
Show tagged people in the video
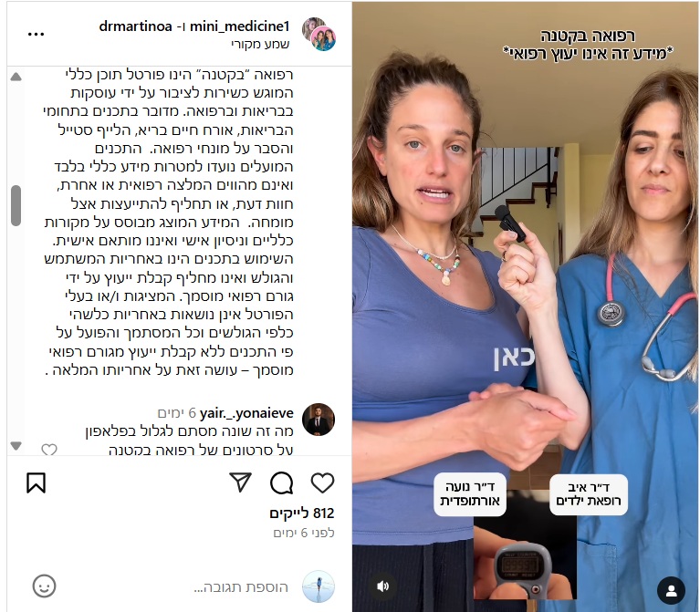671,590
